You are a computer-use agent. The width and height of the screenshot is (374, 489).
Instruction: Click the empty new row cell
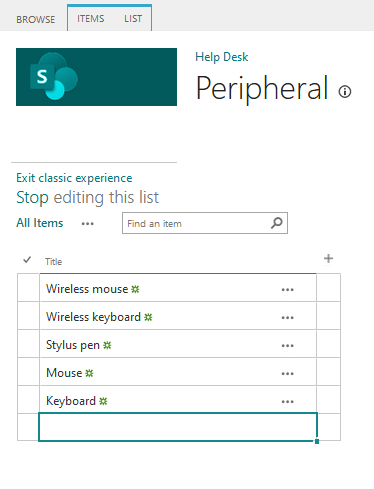(x=178, y=427)
